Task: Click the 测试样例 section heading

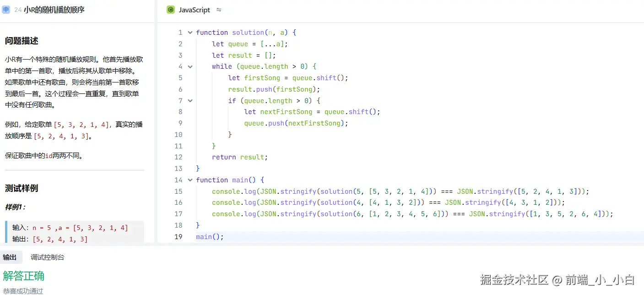Action: [x=22, y=188]
